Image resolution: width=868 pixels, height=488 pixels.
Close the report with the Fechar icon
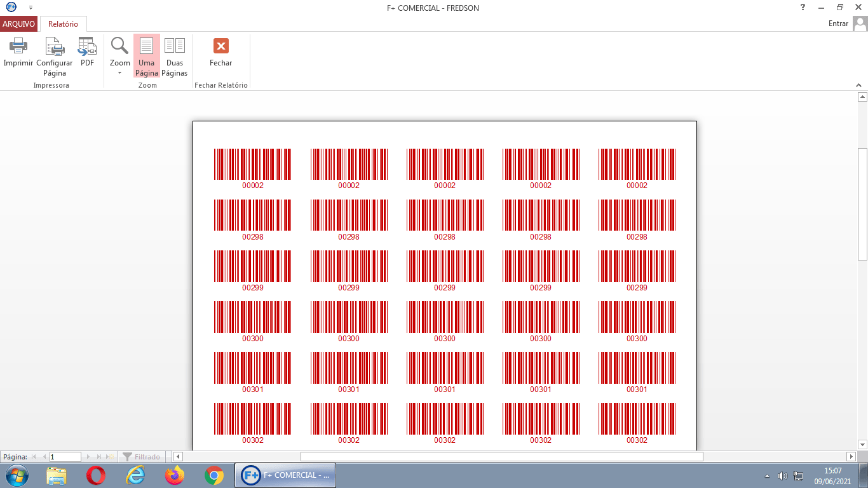point(220,46)
